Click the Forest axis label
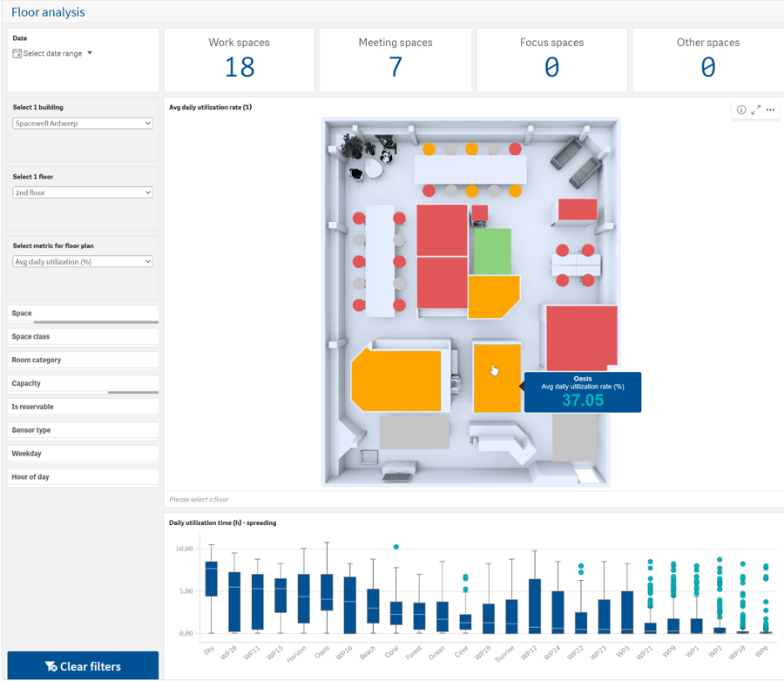 click(414, 652)
